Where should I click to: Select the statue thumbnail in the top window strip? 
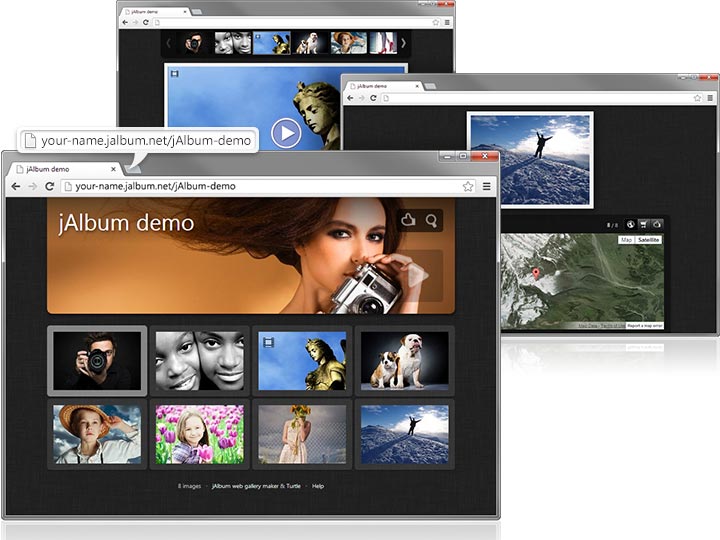coord(272,43)
